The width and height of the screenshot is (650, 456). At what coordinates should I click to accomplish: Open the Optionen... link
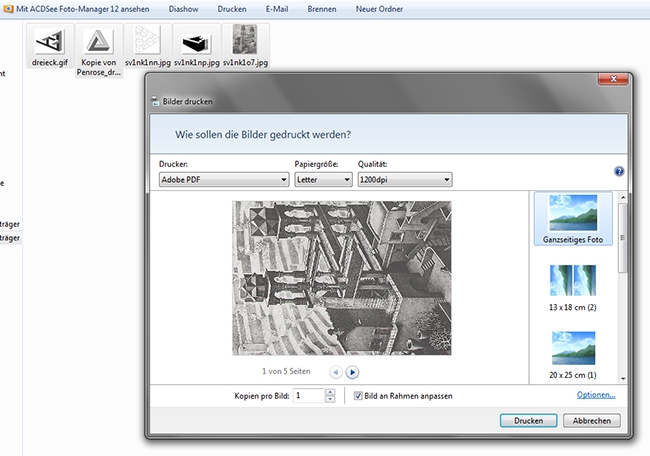tap(596, 395)
